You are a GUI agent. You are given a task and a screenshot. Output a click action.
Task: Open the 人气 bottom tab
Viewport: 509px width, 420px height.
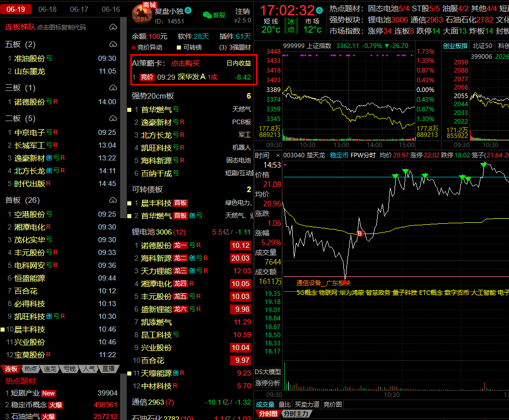click(89, 369)
